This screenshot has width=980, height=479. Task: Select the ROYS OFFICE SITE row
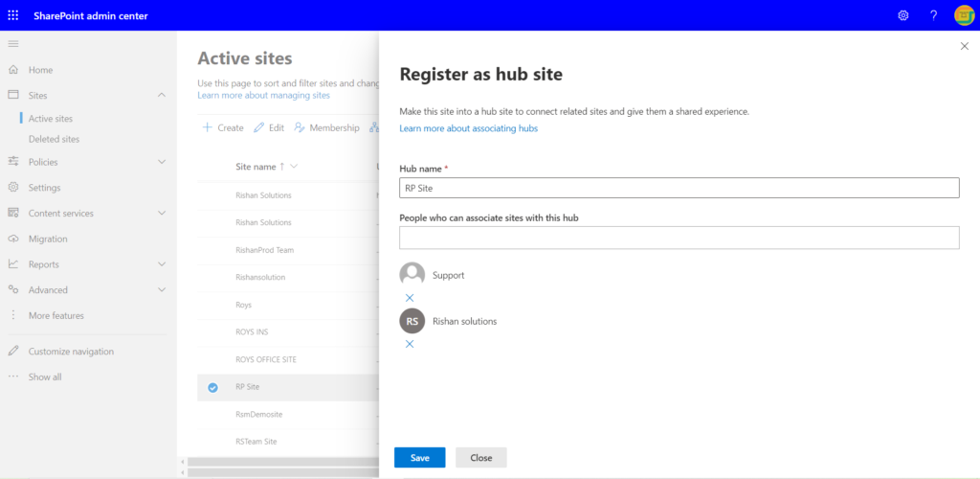pos(288,359)
